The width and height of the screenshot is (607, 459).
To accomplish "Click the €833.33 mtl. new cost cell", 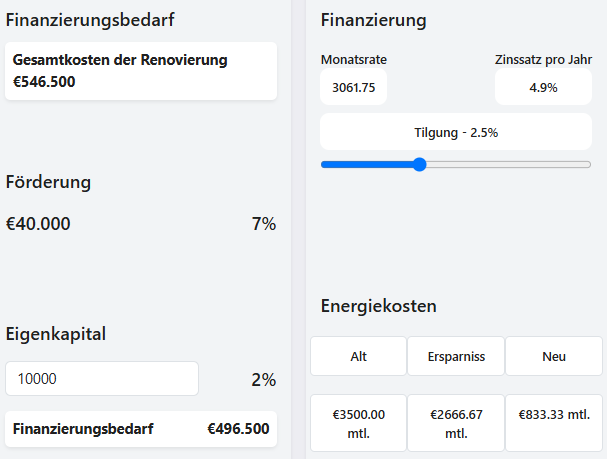I will (x=553, y=415).
